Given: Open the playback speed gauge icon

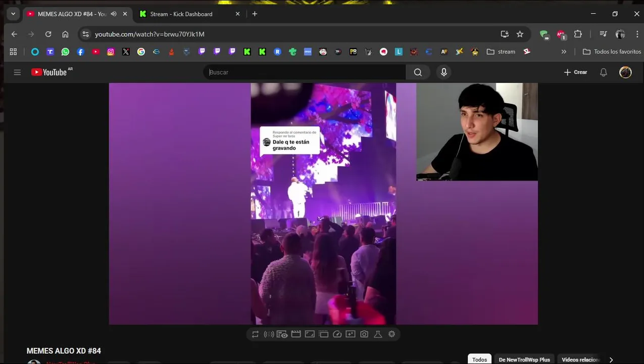Looking at the screenshot, I should 337,334.
